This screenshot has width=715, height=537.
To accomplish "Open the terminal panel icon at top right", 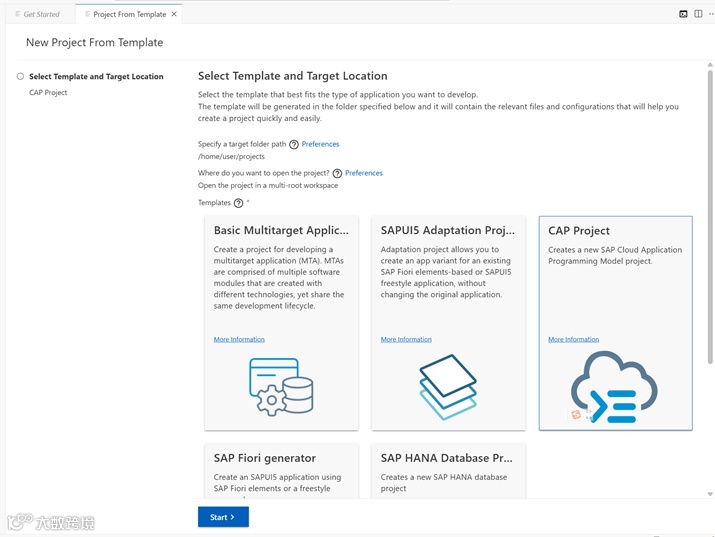I will pos(683,14).
